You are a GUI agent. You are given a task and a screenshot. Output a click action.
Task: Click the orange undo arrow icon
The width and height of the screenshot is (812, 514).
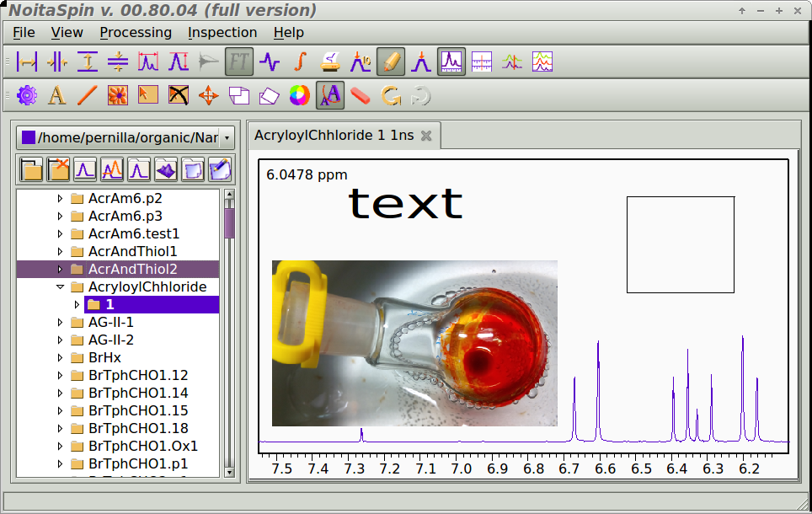[x=391, y=96]
